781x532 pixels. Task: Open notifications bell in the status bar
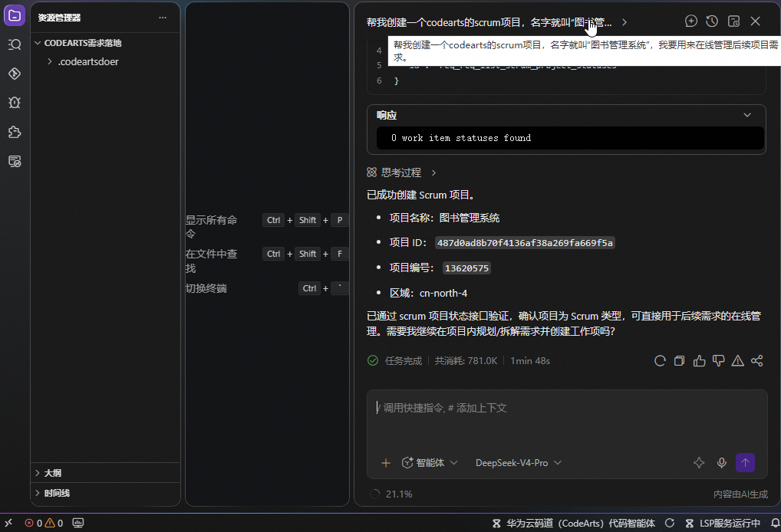(775, 523)
